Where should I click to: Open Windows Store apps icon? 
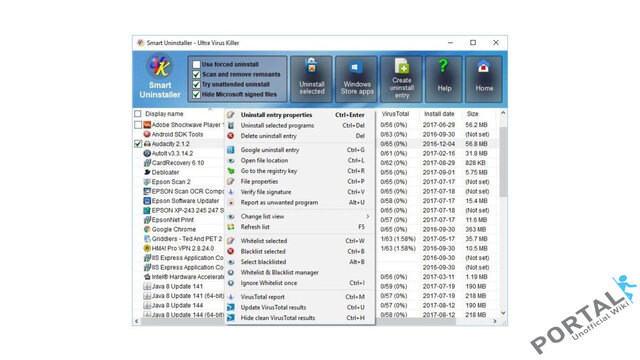click(x=355, y=67)
